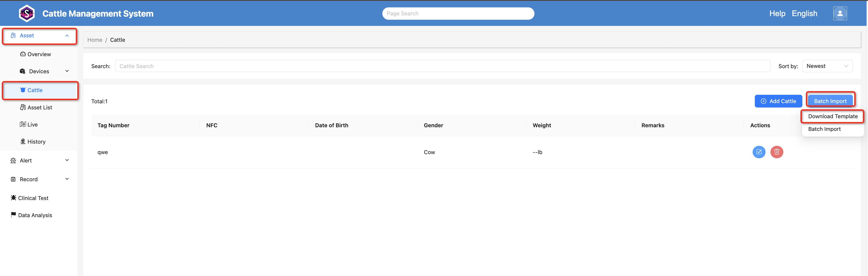Go to Asset List page
This screenshot has width=868, height=276.
point(40,107)
